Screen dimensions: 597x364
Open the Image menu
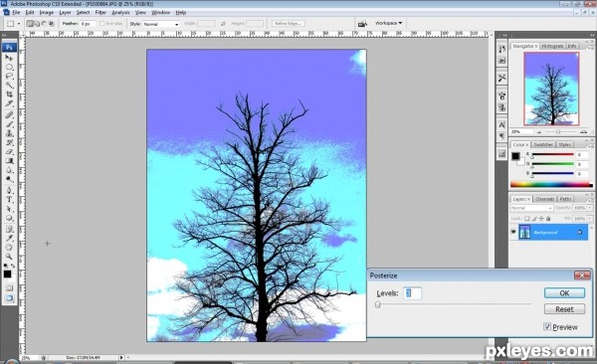(47, 13)
